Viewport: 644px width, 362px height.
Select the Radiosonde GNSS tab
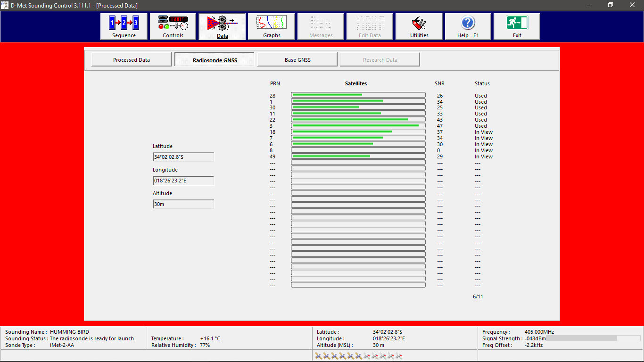215,60
